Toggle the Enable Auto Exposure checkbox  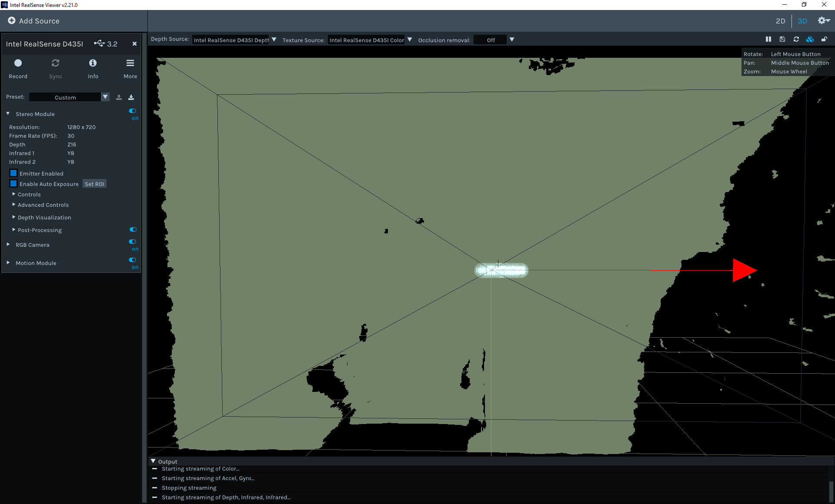coord(13,183)
